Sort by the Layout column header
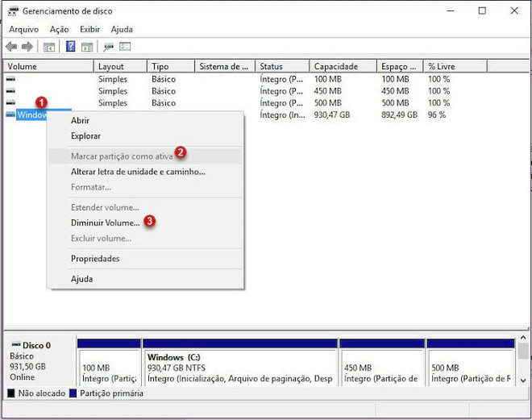The width and height of the screenshot is (532, 420). coord(120,66)
